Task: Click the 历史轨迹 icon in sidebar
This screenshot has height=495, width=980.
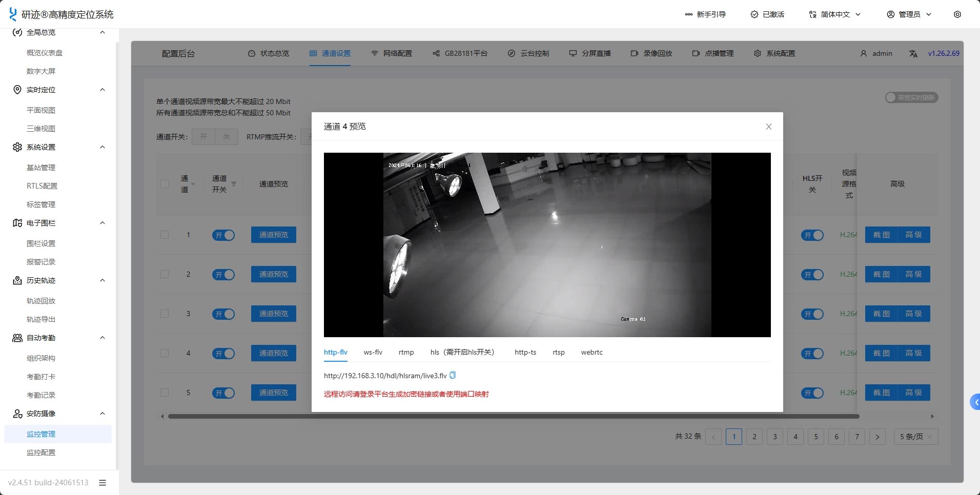Action: 17,280
